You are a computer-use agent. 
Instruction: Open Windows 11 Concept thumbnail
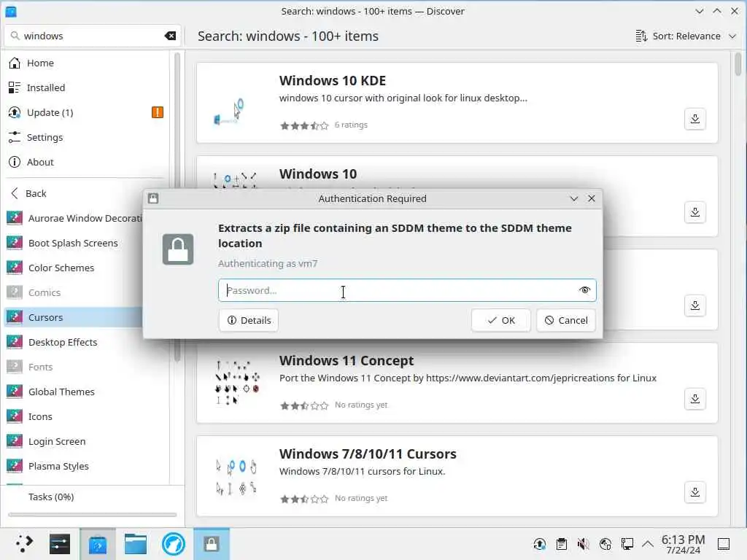[237, 382]
